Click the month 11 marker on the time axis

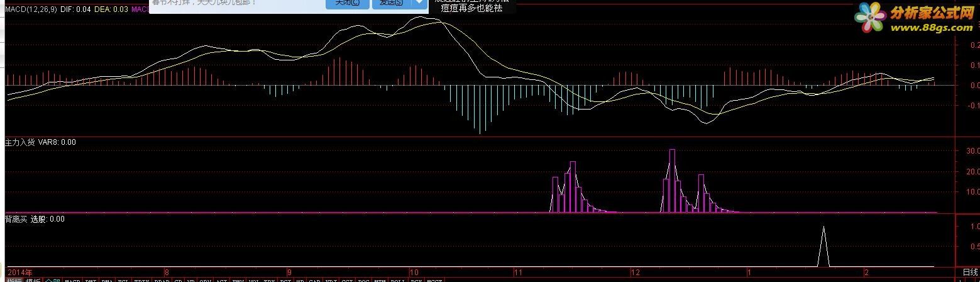pos(518,273)
